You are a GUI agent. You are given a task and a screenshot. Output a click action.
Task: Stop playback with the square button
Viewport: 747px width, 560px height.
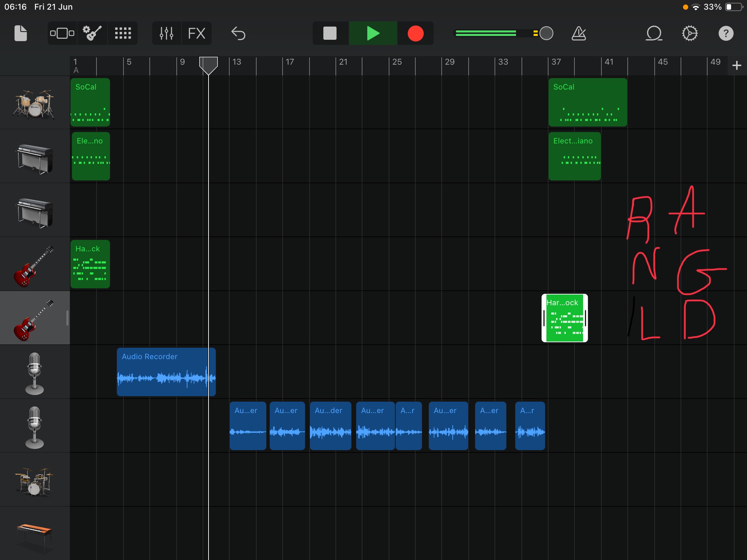330,34
